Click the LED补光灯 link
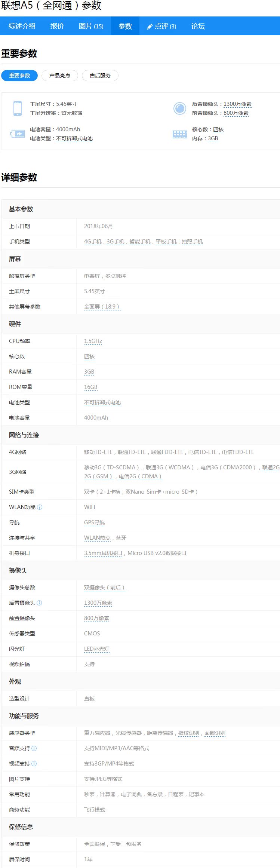The height and width of the screenshot is (868, 280). pyautogui.click(x=96, y=649)
